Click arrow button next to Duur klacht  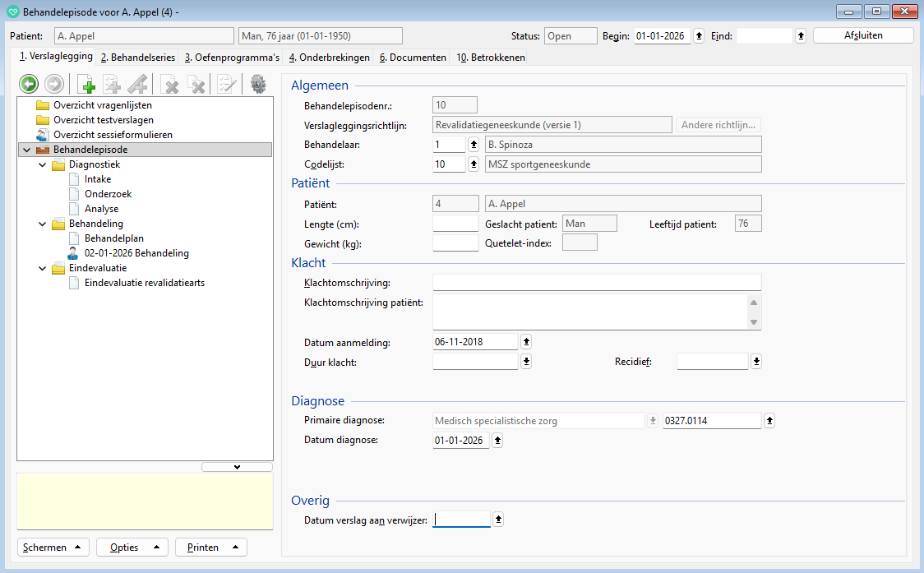pos(526,362)
